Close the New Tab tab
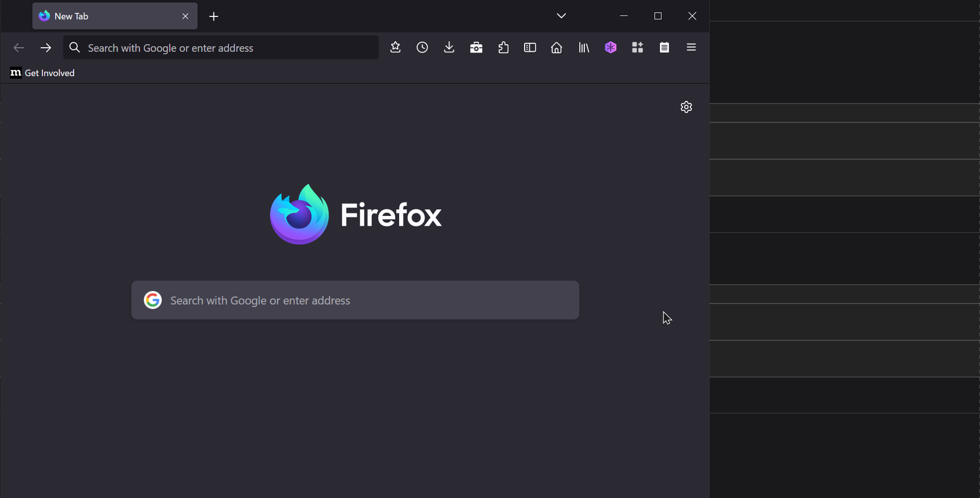Viewport: 980px width, 498px height. (185, 16)
